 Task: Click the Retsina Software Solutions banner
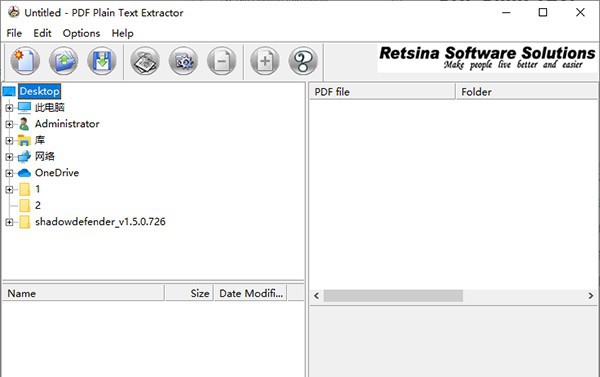487,58
